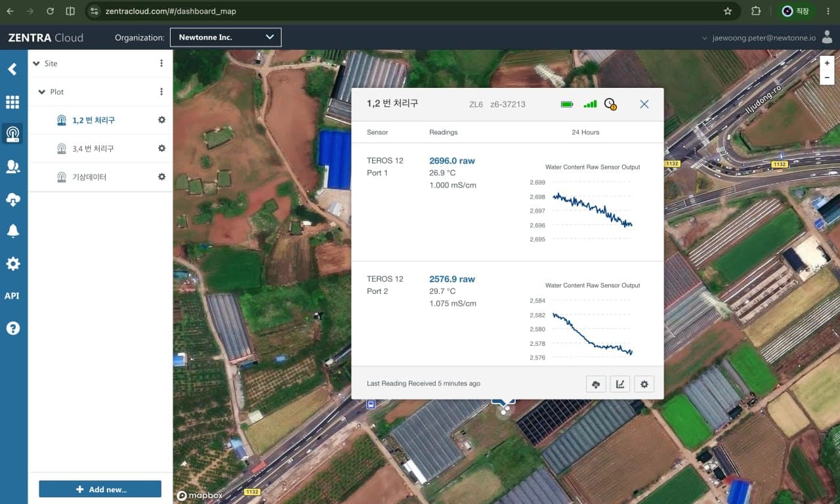Click the 2696.0 raw reading for Port 1
This screenshot has height=504, width=840.
coord(452,161)
